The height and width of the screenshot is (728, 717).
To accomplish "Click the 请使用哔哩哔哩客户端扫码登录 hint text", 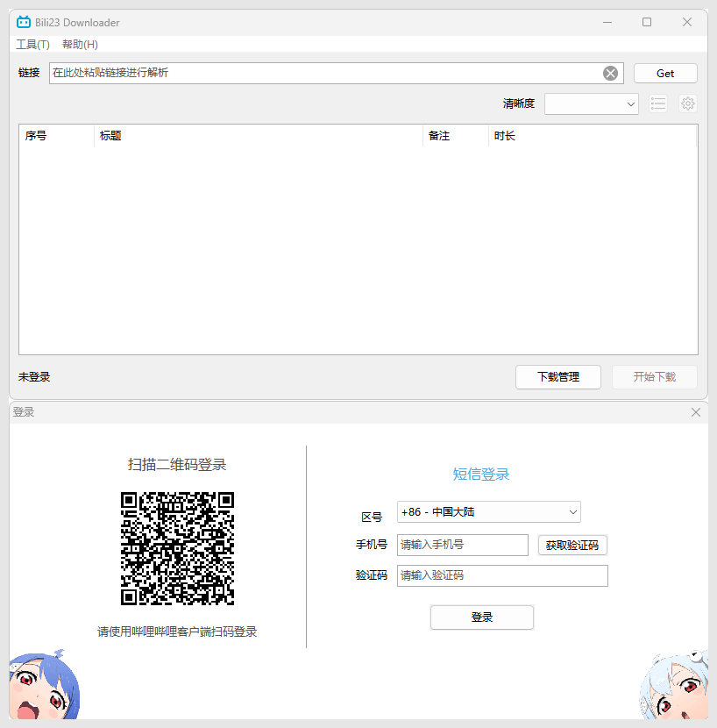I will click(x=177, y=632).
